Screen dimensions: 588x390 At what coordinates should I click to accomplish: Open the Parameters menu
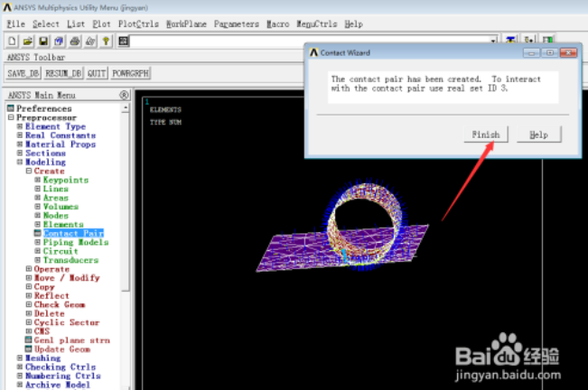click(237, 24)
